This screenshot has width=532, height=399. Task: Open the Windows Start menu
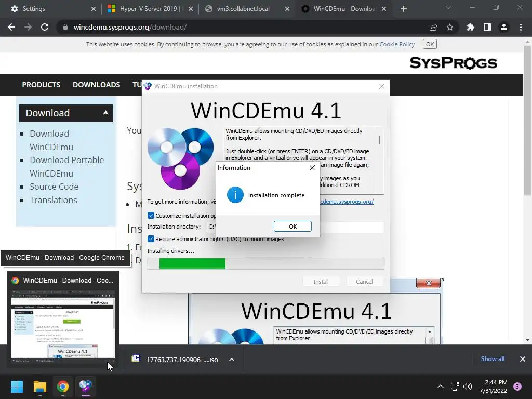[17, 387]
